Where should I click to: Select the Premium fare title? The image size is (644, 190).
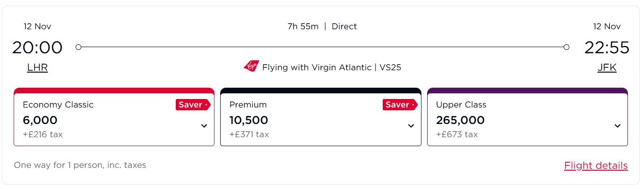point(248,105)
